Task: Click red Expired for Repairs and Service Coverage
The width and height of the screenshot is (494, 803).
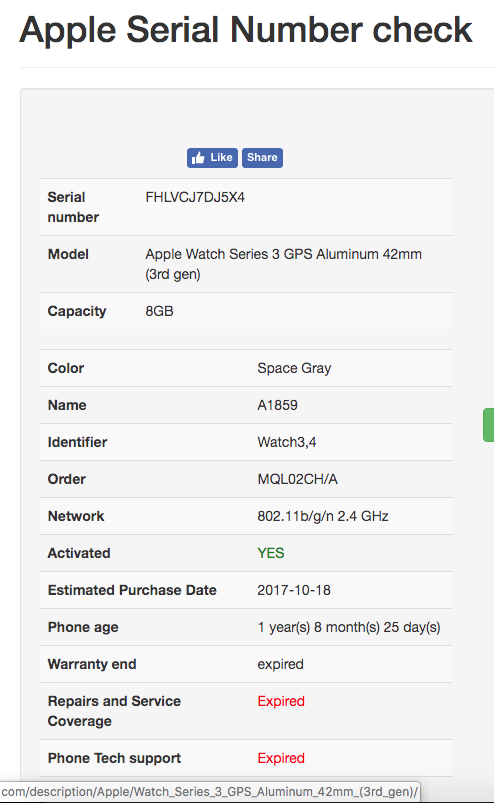Action: 281,701
